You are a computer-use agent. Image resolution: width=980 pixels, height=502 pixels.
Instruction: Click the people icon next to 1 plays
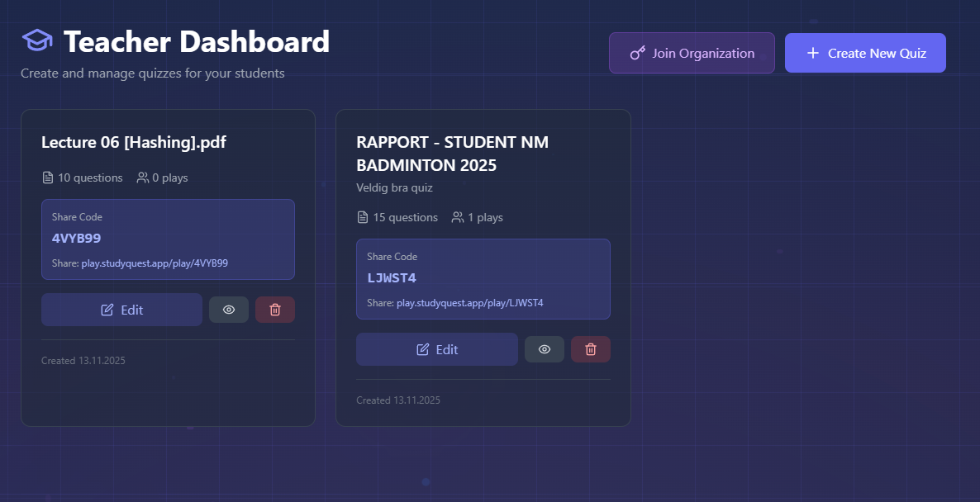pos(457,216)
